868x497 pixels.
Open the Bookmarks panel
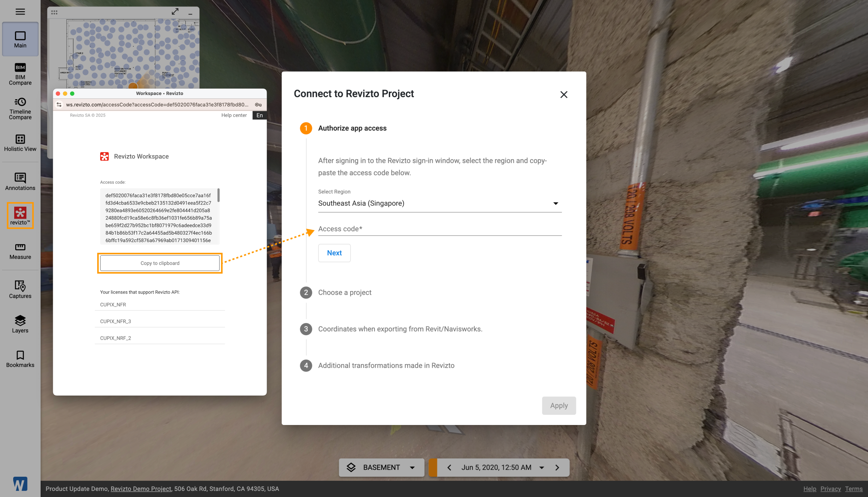(20, 359)
